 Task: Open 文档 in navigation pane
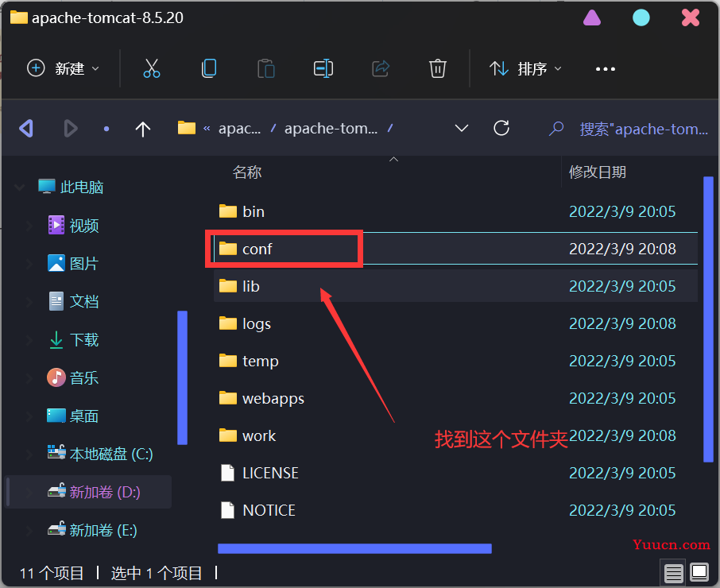coord(73,302)
